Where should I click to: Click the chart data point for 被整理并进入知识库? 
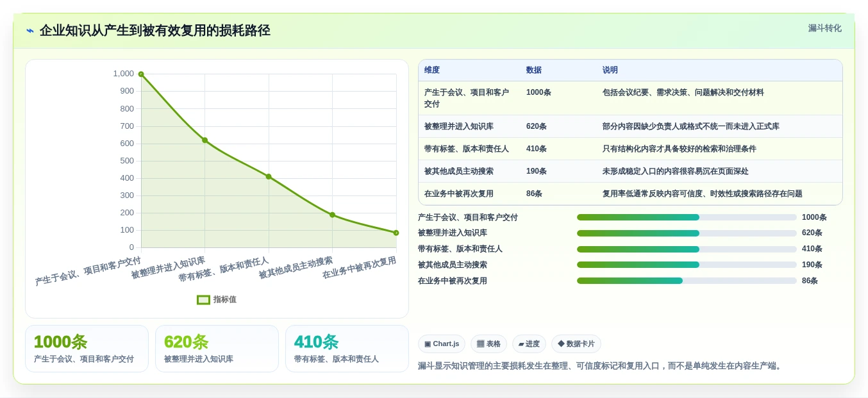204,140
